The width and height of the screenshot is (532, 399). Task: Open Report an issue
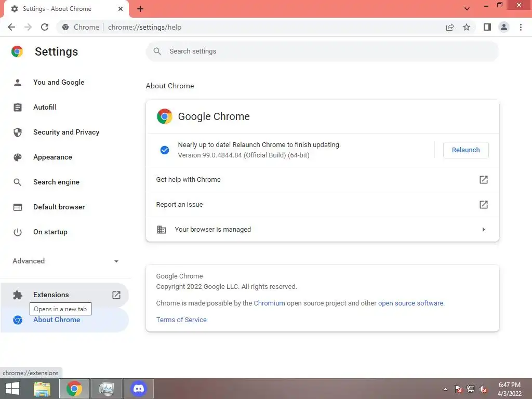[x=322, y=205]
